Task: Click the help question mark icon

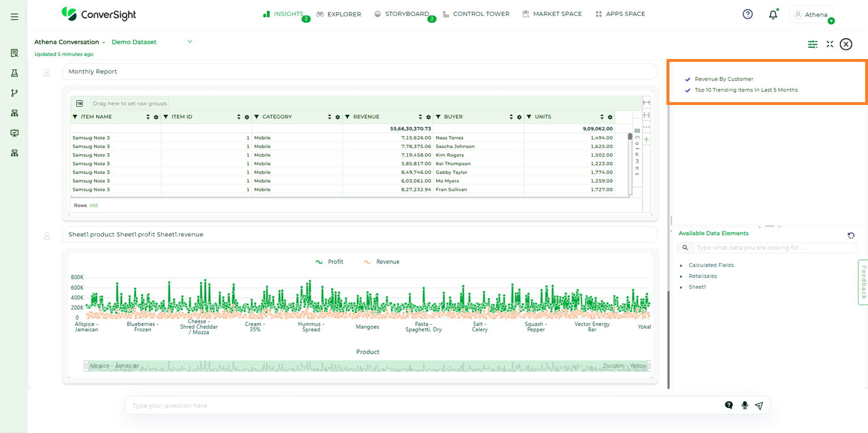Action: point(748,14)
